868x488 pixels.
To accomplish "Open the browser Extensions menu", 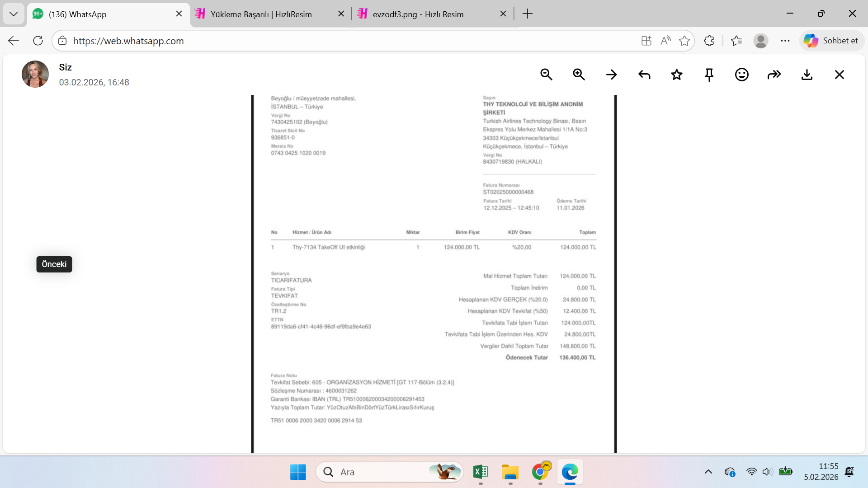I will tap(709, 41).
